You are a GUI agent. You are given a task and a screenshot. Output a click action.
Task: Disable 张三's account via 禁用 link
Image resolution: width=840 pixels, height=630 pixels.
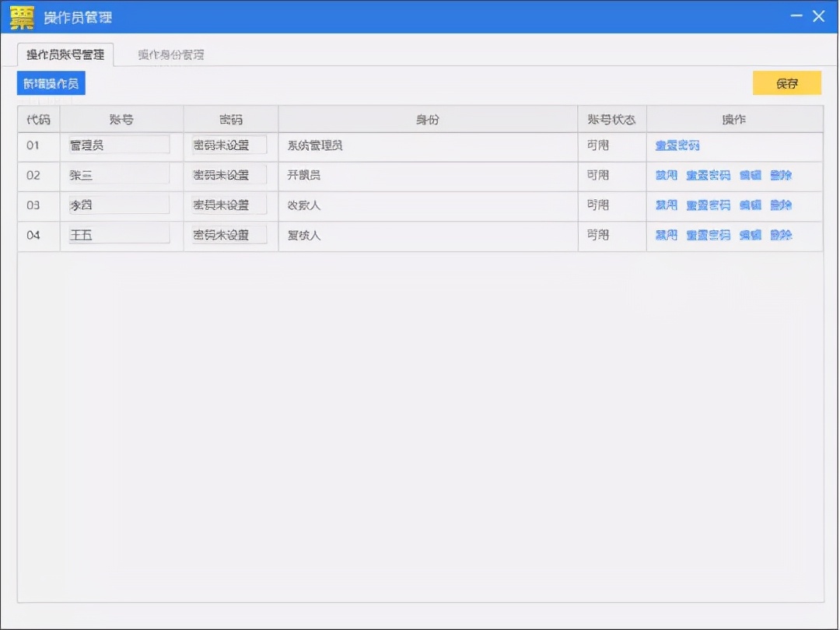point(666,175)
